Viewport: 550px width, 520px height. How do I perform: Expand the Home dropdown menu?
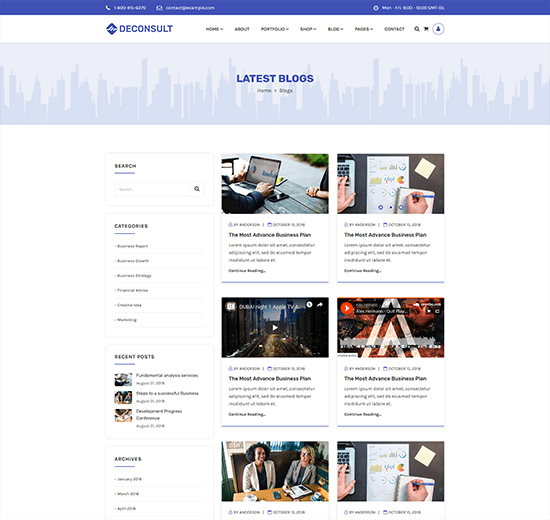[214, 29]
